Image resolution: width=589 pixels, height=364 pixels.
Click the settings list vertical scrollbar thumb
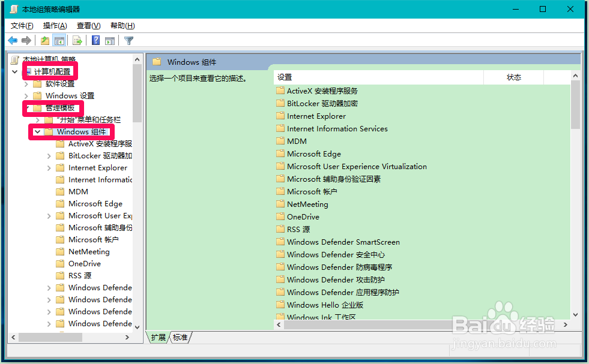coord(575,105)
